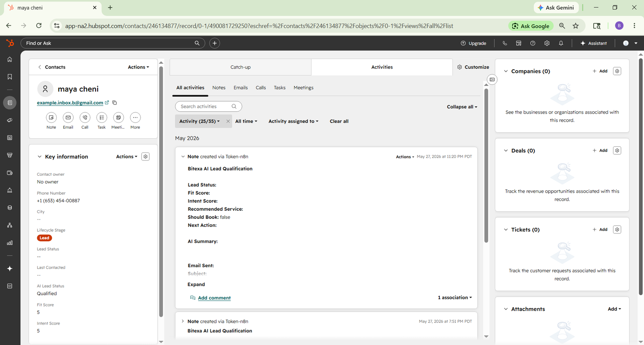The height and width of the screenshot is (345, 644).
Task: Select the Tasks tab
Action: 280,88
